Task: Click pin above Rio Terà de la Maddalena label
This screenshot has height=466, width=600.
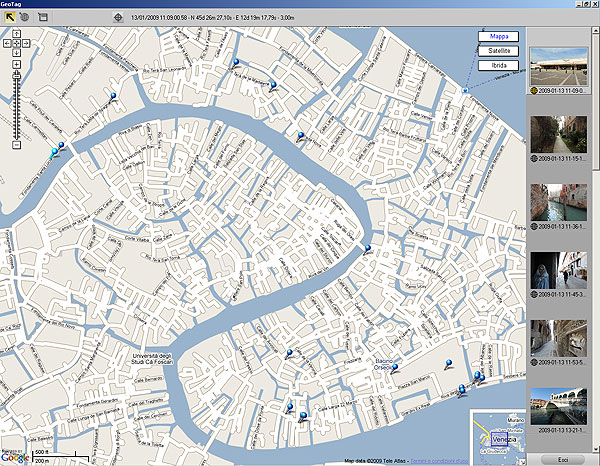Action: tap(236, 62)
